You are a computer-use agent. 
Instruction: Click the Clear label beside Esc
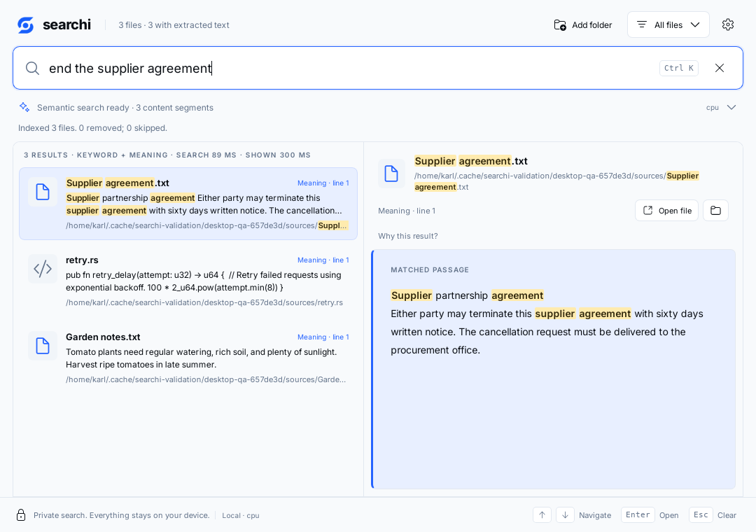727,515
